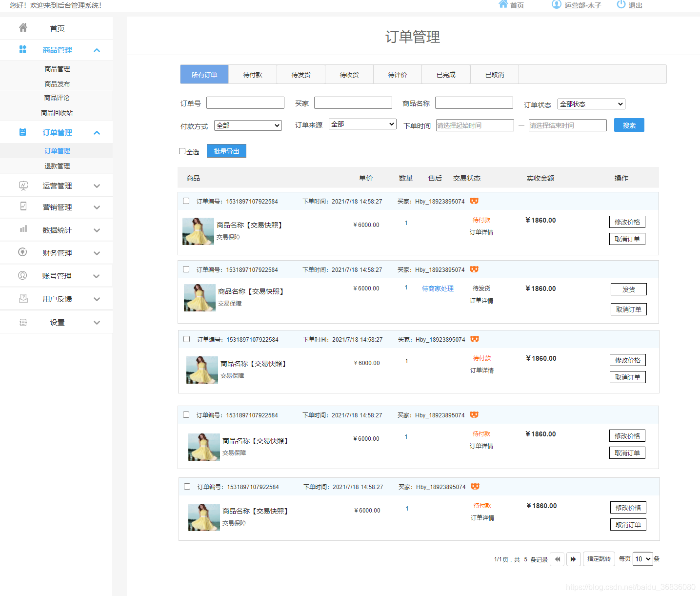
Task: Click the 用户反馈 inbox icon
Action: coord(23,298)
